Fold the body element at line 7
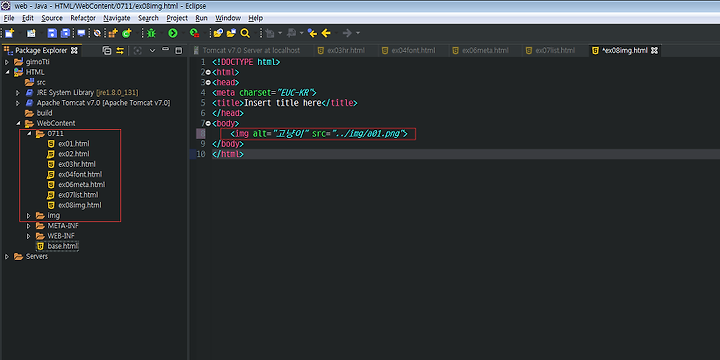This screenshot has width=720, height=360. click(208, 124)
